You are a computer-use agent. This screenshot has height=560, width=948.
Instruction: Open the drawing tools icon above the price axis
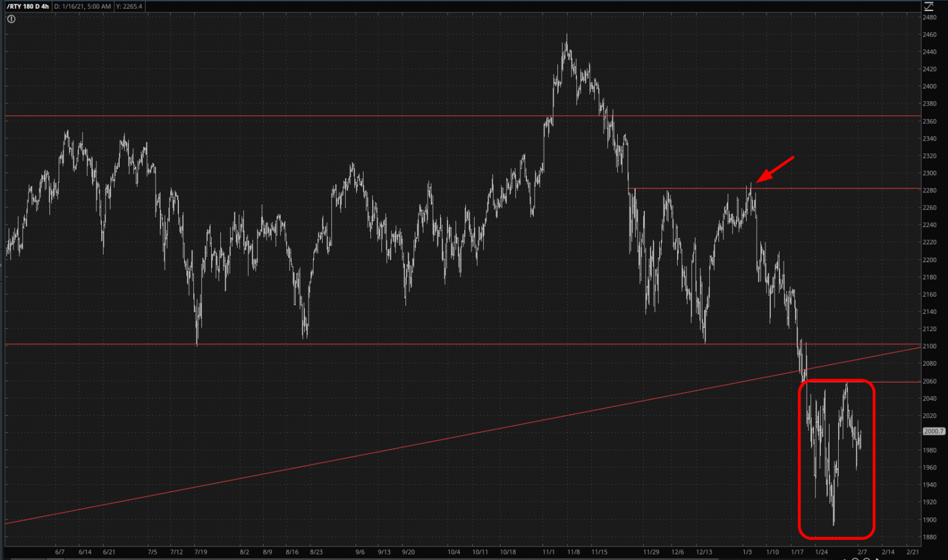pos(929,6)
